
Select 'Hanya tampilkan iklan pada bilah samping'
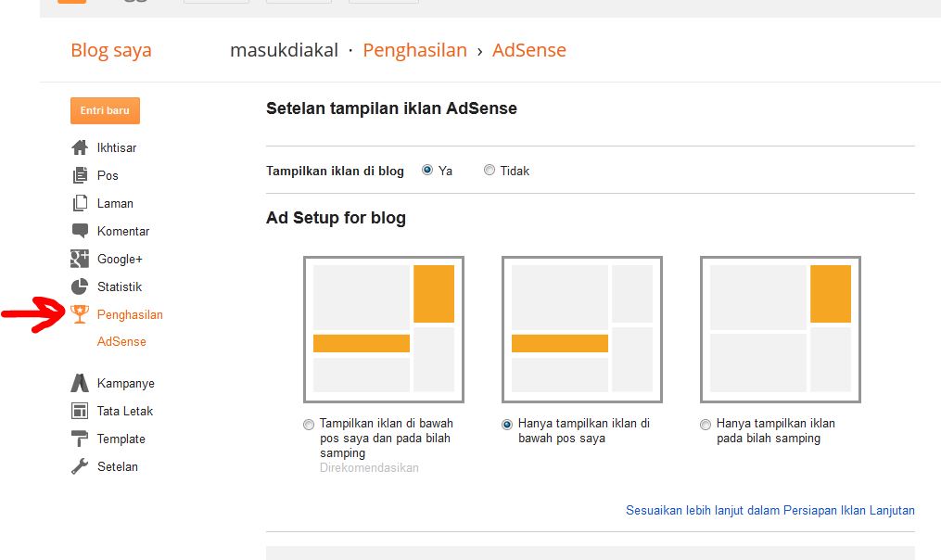pyautogui.click(x=706, y=425)
